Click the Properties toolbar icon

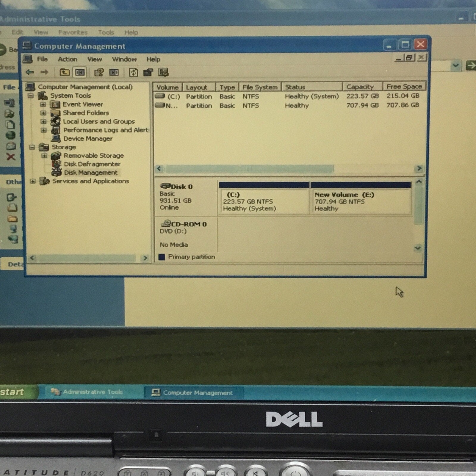click(98, 72)
